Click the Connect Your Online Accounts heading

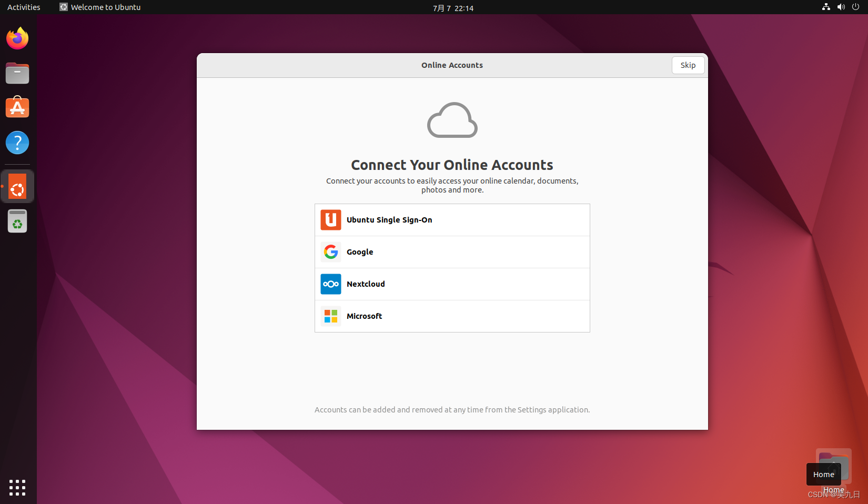pos(452,165)
